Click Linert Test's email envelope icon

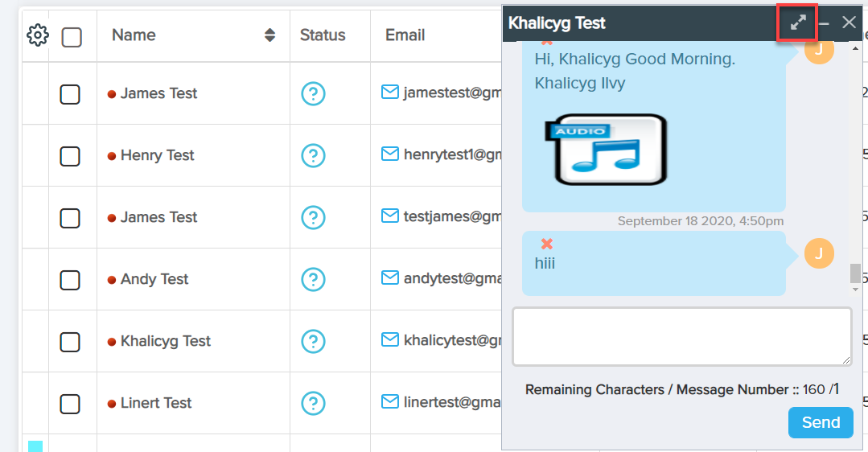[x=390, y=402]
